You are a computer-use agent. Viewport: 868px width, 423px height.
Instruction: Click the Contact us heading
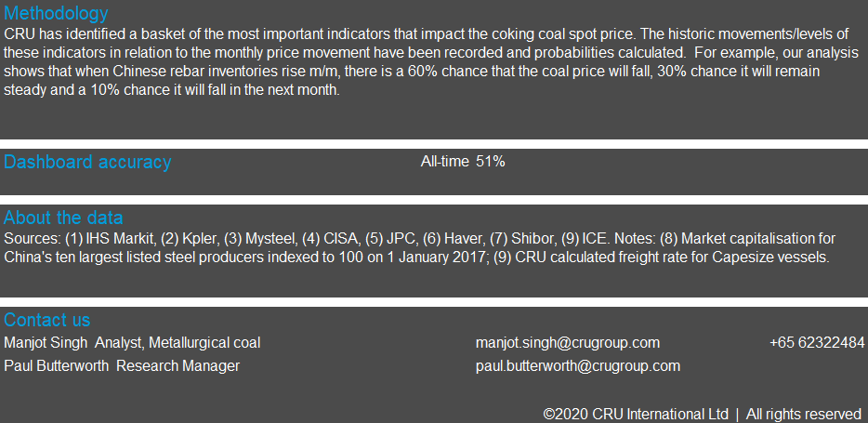[47, 321]
